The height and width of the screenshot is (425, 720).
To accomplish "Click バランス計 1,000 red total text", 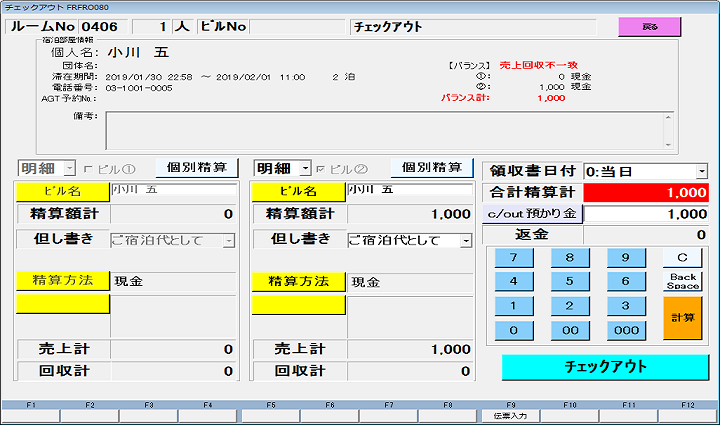I will pos(551,98).
